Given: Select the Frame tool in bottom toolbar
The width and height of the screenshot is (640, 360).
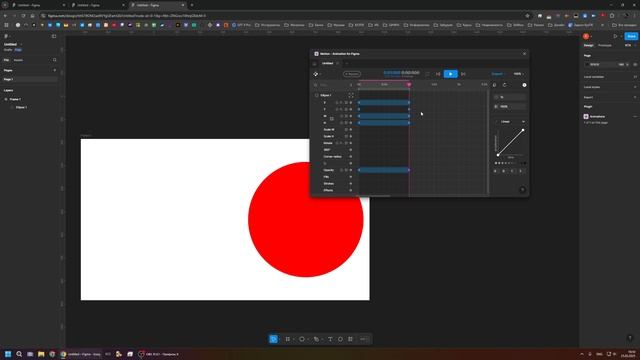Looking at the screenshot, I should 288,339.
